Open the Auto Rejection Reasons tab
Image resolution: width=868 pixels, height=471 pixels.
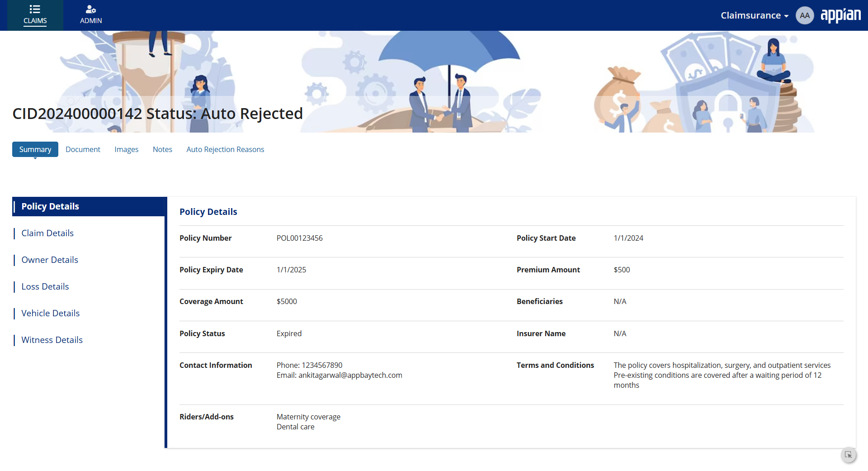225,149
